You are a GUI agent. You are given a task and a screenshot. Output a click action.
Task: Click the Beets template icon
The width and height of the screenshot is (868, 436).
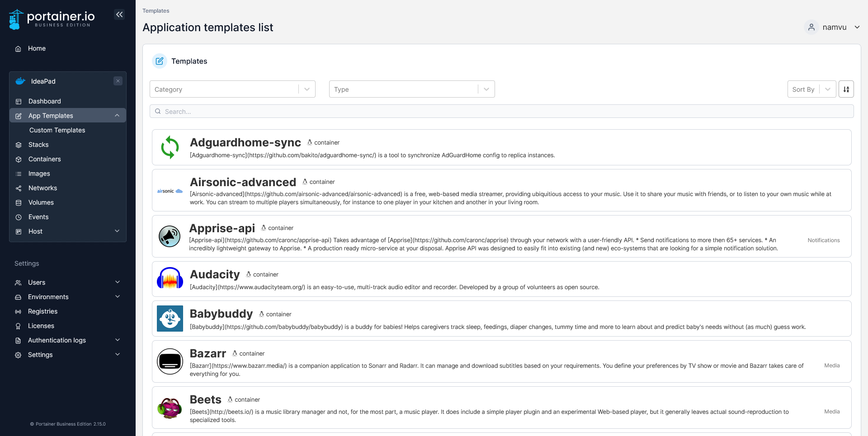170,408
